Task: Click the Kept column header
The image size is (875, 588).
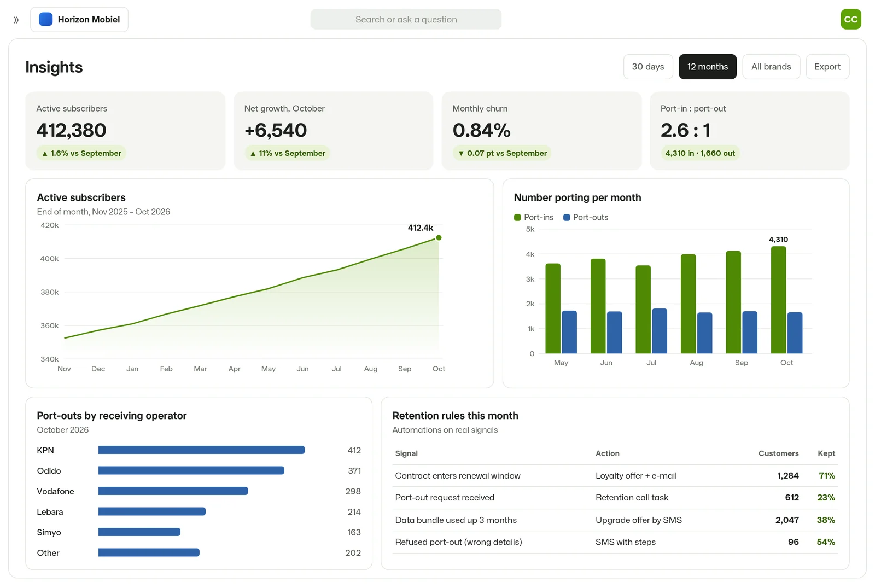Action: pos(826,453)
